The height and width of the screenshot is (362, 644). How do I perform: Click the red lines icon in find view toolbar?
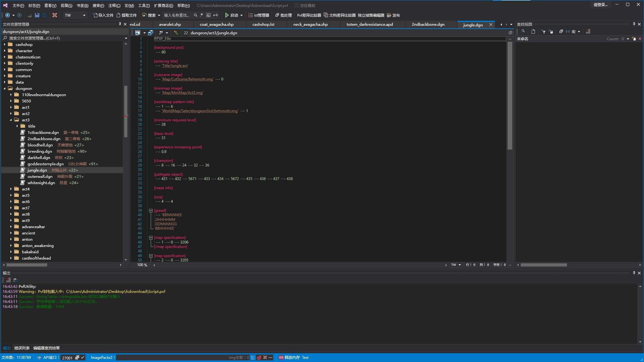click(x=588, y=31)
